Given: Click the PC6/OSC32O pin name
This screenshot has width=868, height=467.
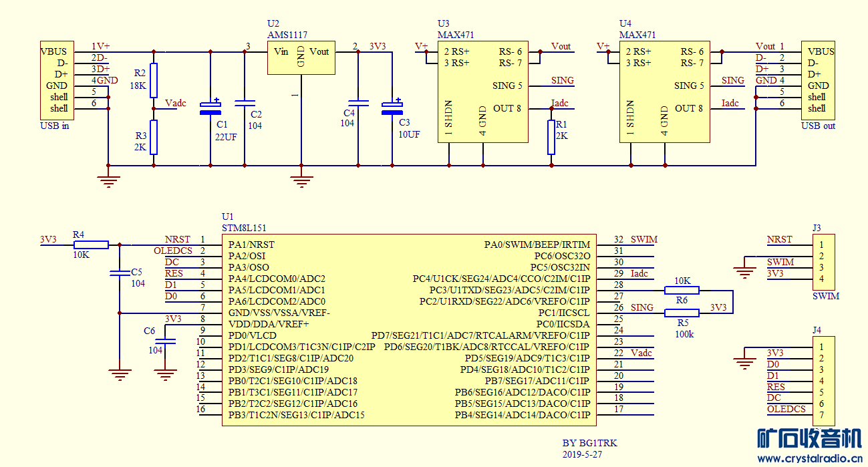Looking at the screenshot, I should pyautogui.click(x=562, y=256).
